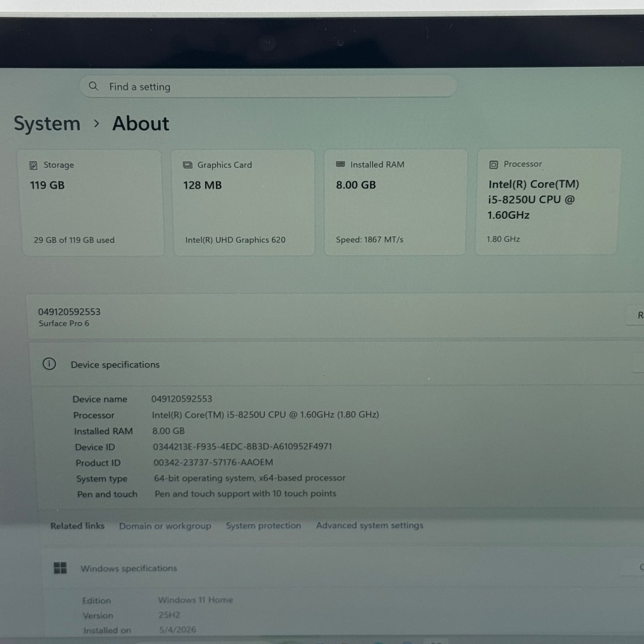644x644 pixels.
Task: Click 'Speed: 1867 MT/s' text
Action: point(369,239)
